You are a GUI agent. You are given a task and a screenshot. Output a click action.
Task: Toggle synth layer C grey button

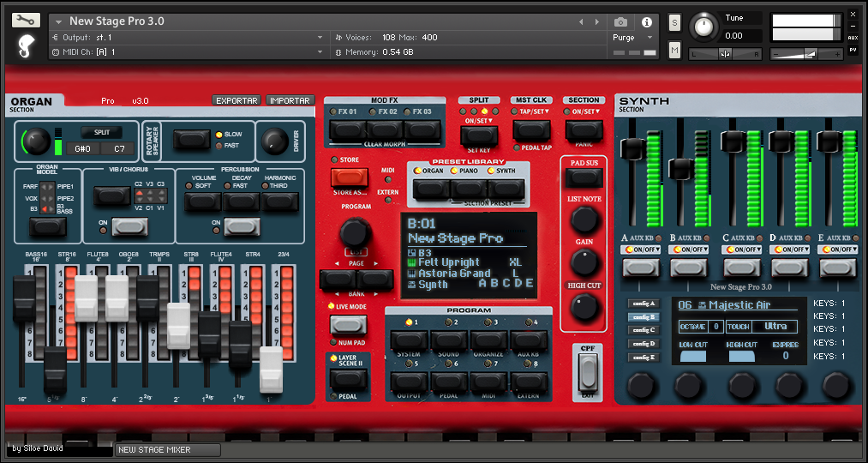point(742,268)
